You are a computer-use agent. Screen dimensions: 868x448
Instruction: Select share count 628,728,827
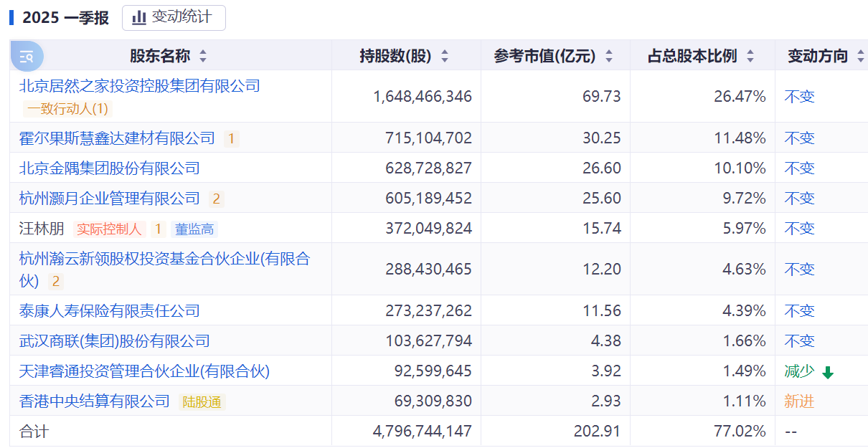[429, 168]
